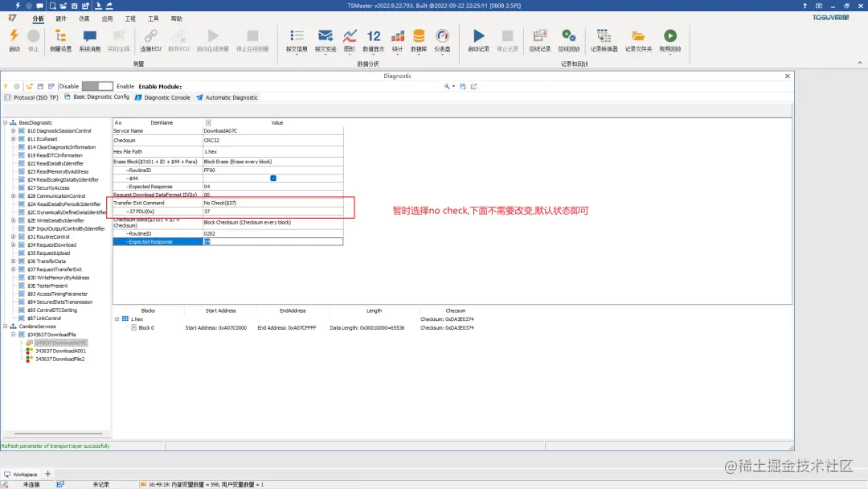868x489 pixels.
Task: Collapse the ribbon with the chevron arrow
Action: tap(860, 63)
